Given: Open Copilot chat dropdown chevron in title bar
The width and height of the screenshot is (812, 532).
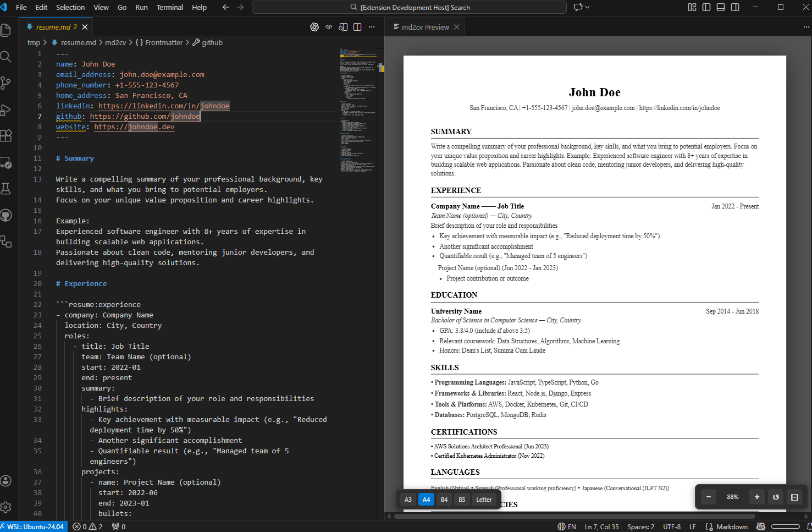Looking at the screenshot, I should coord(588,7).
